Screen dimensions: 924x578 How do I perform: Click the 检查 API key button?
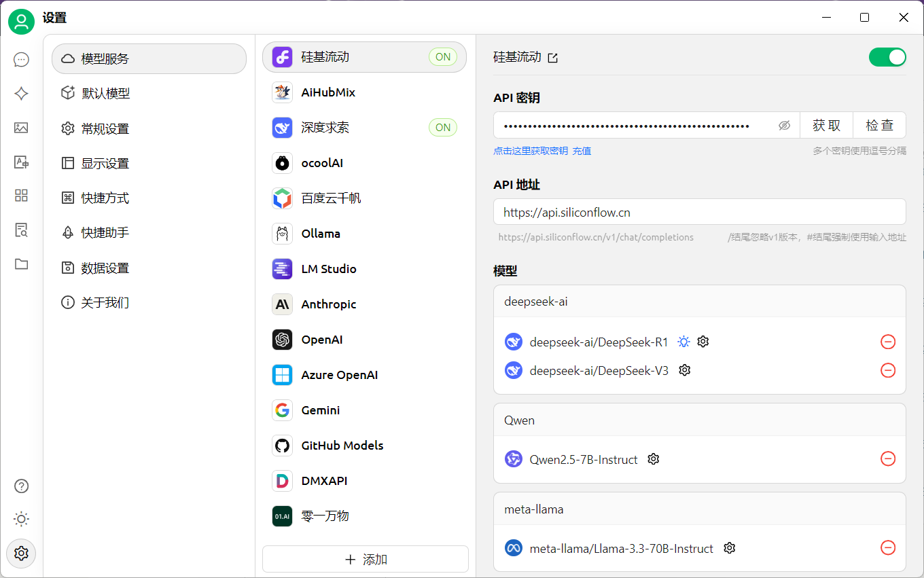pos(880,125)
